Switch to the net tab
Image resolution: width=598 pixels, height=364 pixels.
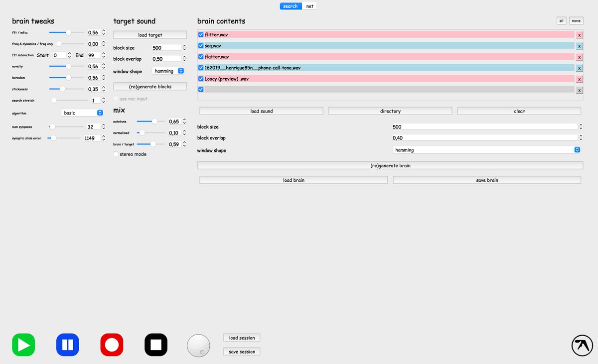coord(309,6)
